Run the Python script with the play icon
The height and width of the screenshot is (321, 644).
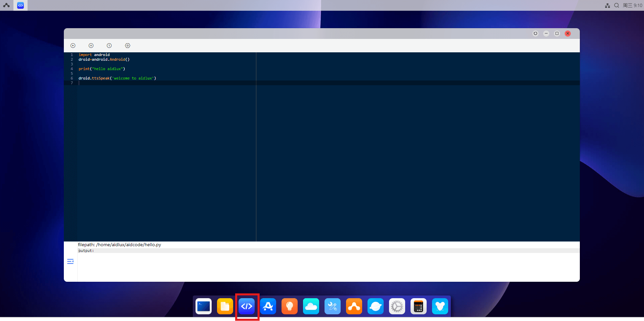click(73, 45)
